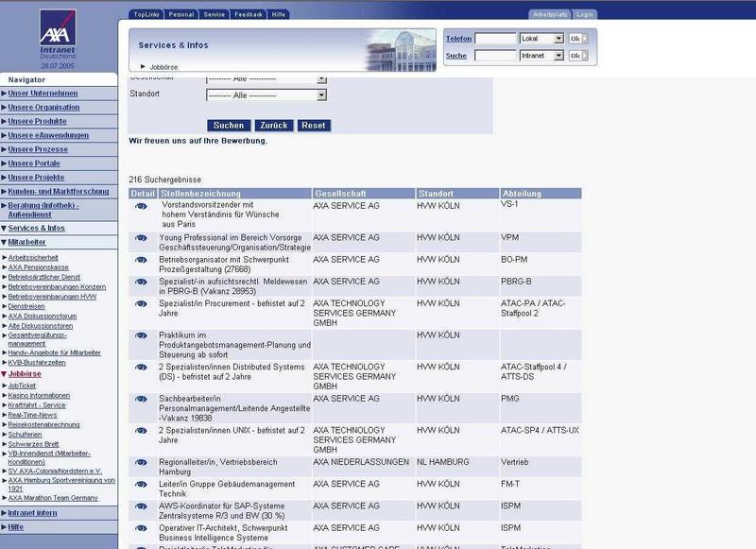Open detail eye icon for UNIX specialists
This screenshot has height=549, width=756.
pos(141,431)
